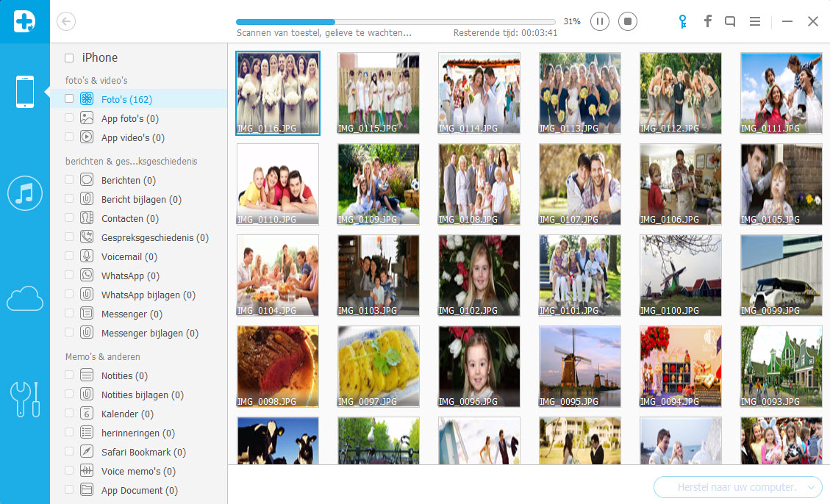The image size is (830, 504).
Task: Open the hamburger menu
Action: [x=755, y=21]
